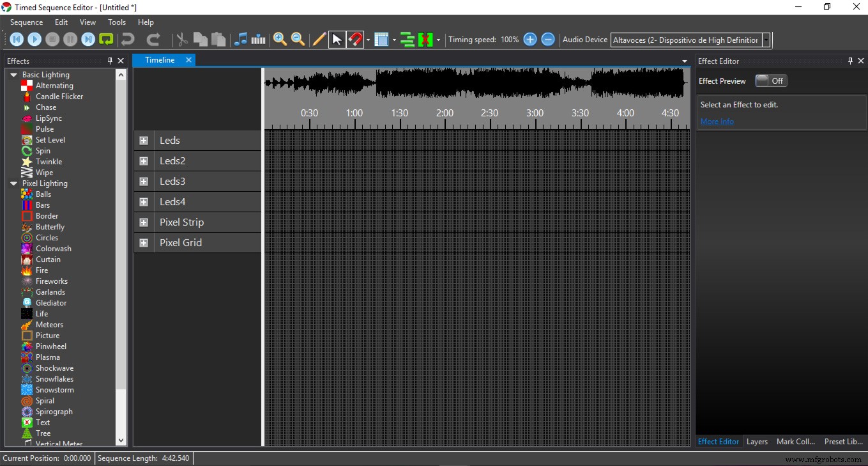Click the Effects panel scroll down arrow
Image resolution: width=868 pixels, height=466 pixels.
point(121,440)
